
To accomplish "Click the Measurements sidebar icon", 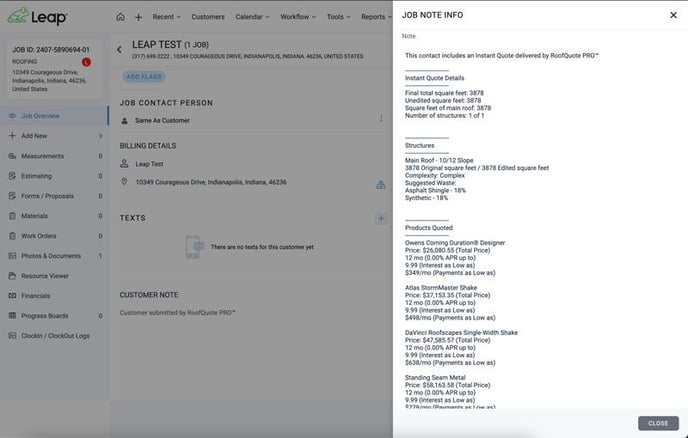I will pyautogui.click(x=12, y=156).
